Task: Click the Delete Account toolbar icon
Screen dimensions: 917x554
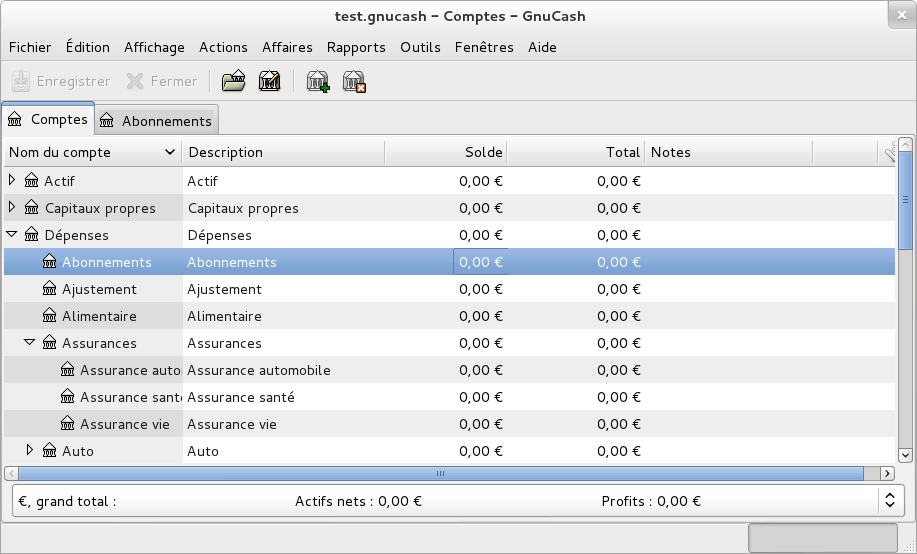Action: click(354, 82)
